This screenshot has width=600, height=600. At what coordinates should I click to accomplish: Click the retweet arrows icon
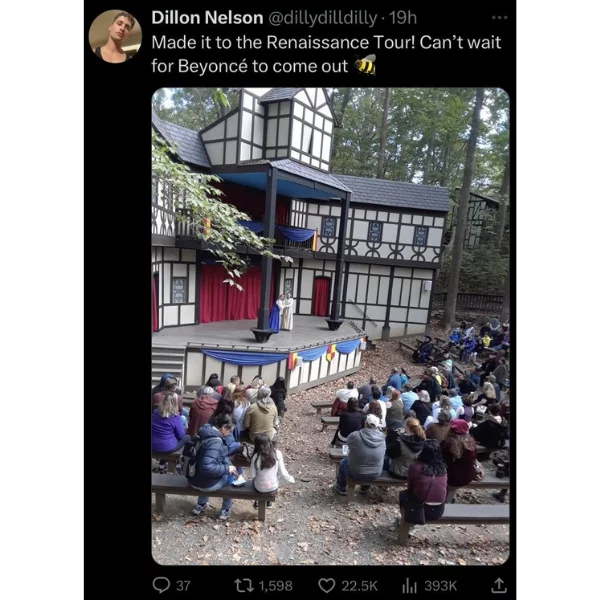pyautogui.click(x=244, y=585)
